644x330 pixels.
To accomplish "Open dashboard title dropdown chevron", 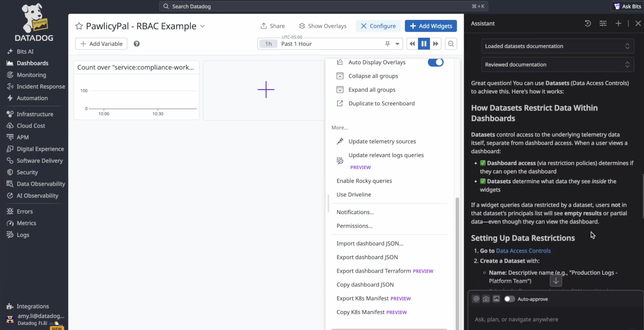I will tap(202, 26).
